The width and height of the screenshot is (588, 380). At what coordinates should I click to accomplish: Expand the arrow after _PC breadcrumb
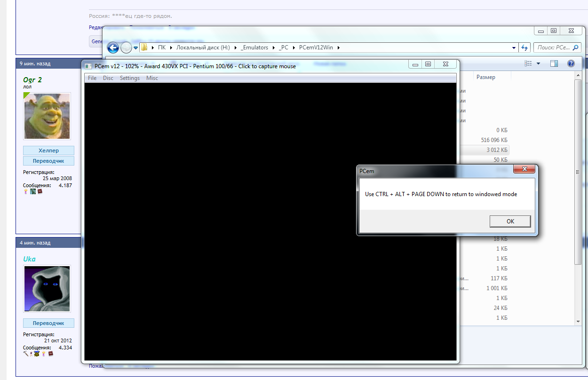[x=294, y=47]
